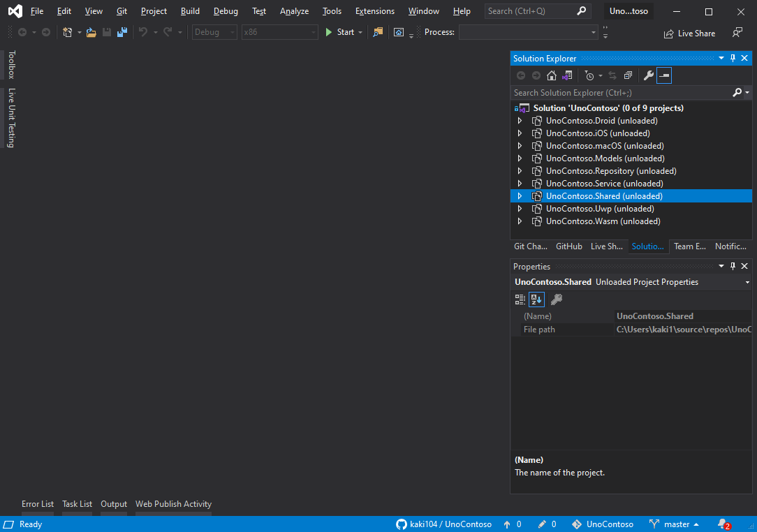Select the Solution 'UnoContoso' root node
Viewport: 757px width, 532px height.
608,108
